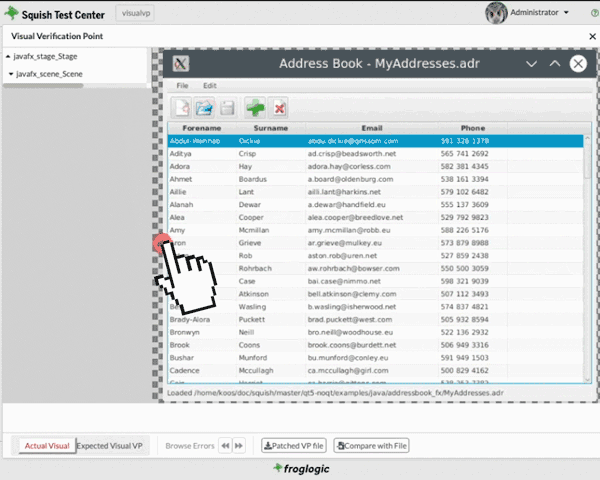Click the New document toolbar icon
600x480 pixels.
(x=182, y=107)
